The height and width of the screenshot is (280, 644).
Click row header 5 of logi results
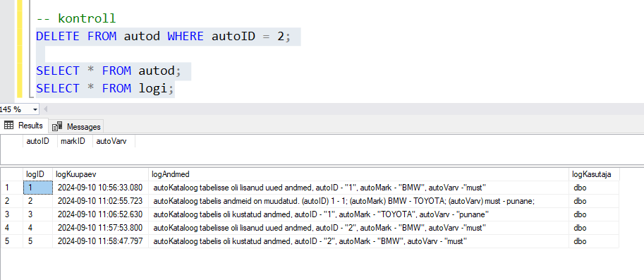pyautogui.click(x=11, y=241)
